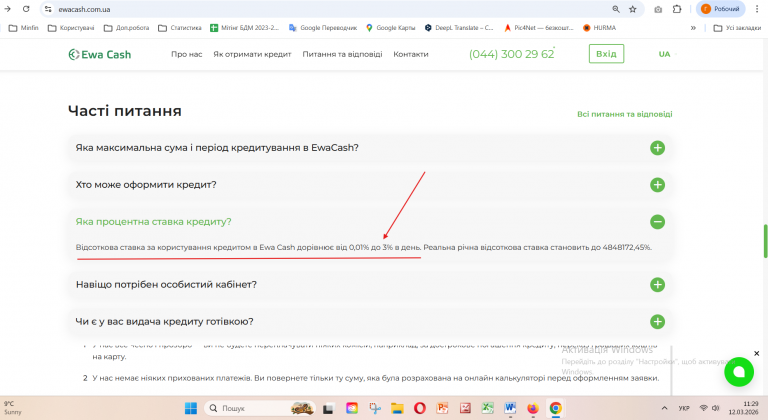This screenshot has height=420, width=768.
Task: Show hidden bookmarks via double chevron
Action: tap(693, 28)
